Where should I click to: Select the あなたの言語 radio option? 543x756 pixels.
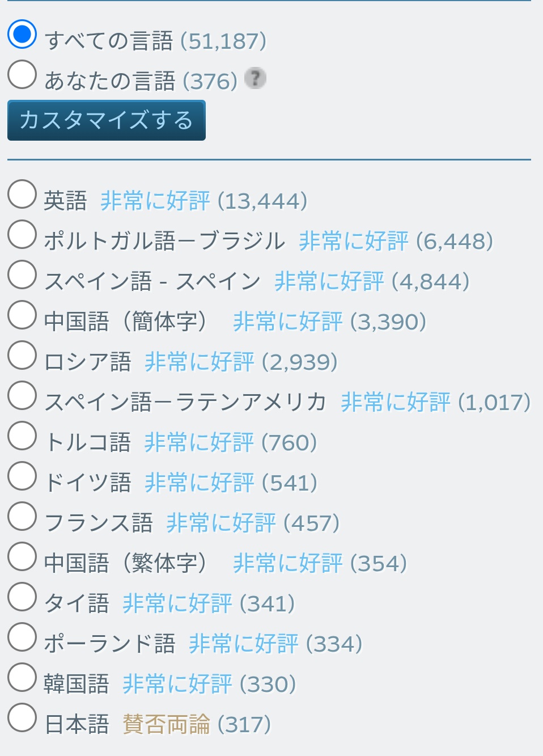click(22, 74)
